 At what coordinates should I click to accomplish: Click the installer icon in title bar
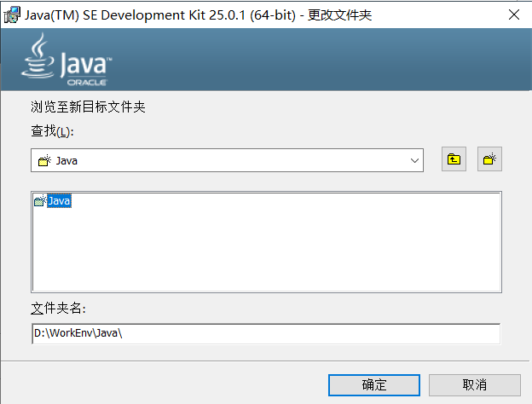point(12,14)
